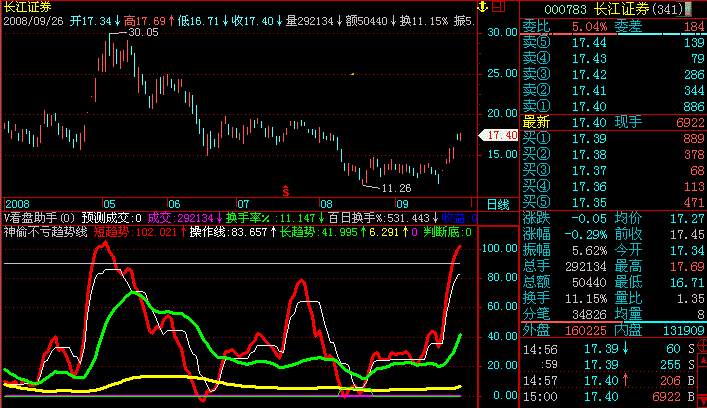Click the 操作线:83.657 value
Viewport: 707px width, 408px height.
pos(233,232)
